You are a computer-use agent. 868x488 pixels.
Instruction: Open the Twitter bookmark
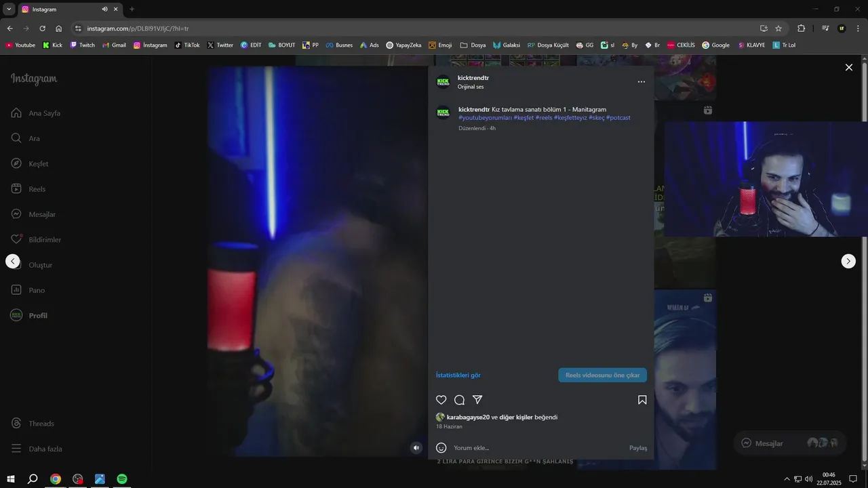[220, 45]
